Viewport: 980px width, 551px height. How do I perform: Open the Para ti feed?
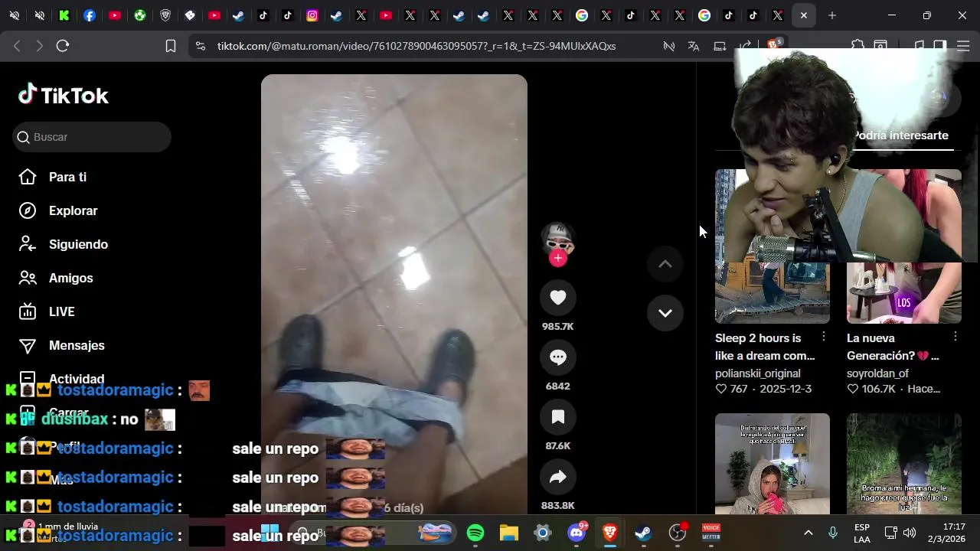pos(67,177)
